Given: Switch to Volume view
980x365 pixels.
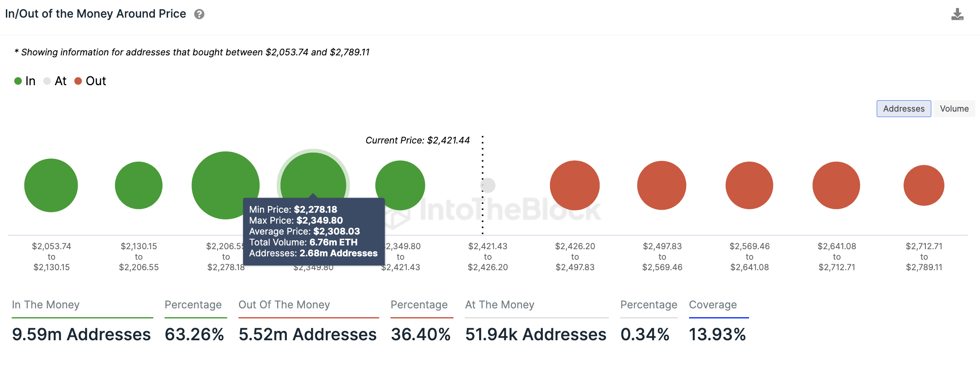Looking at the screenshot, I should [x=954, y=109].
